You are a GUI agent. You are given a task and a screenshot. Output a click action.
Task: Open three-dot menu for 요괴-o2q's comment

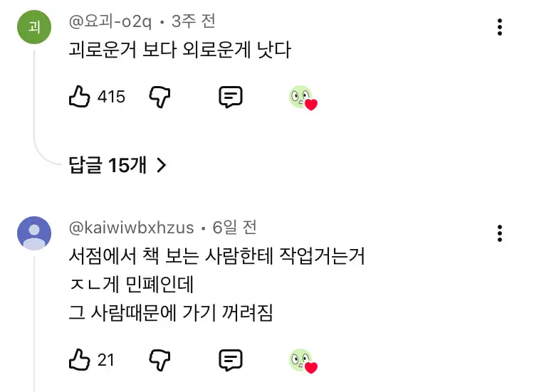click(x=501, y=27)
